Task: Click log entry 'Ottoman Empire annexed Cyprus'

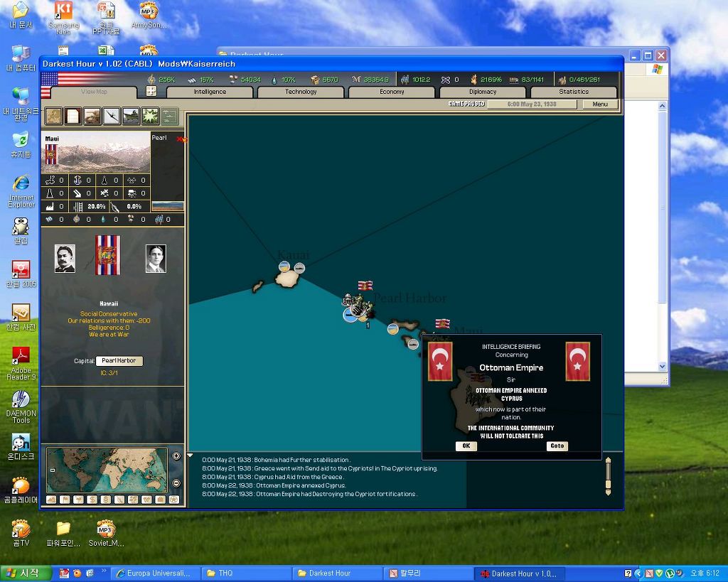Action: click(274, 485)
